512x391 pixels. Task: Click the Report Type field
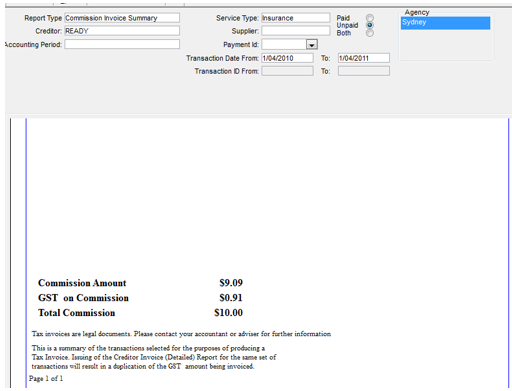coord(122,18)
